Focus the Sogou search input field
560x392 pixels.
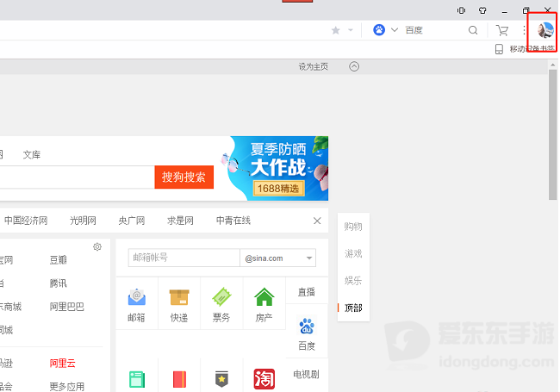coord(77,177)
